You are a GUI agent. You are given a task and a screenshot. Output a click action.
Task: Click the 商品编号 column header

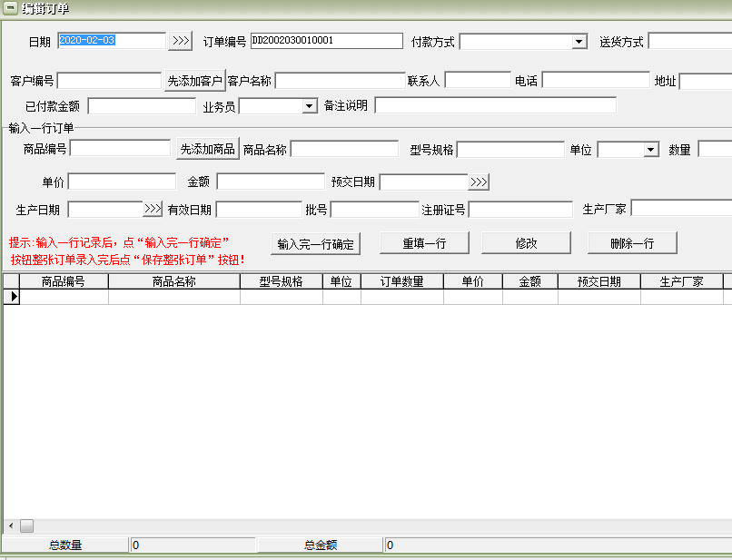[64, 281]
